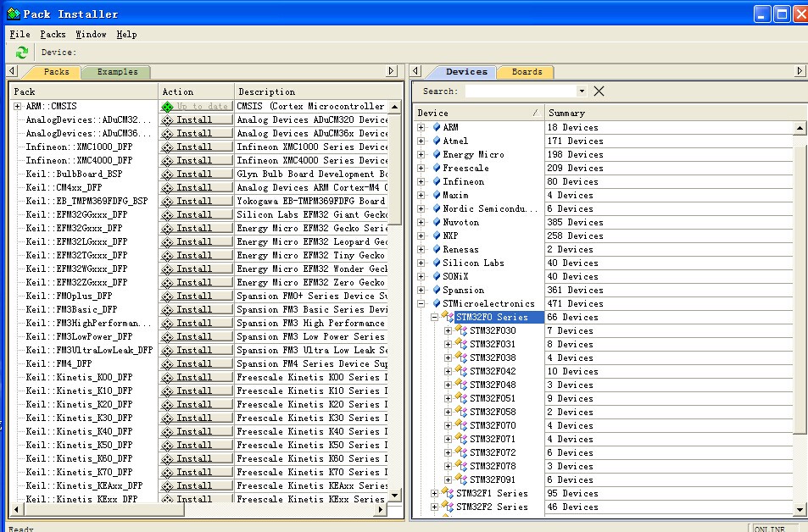Clear the device search with the X icon

(599, 91)
